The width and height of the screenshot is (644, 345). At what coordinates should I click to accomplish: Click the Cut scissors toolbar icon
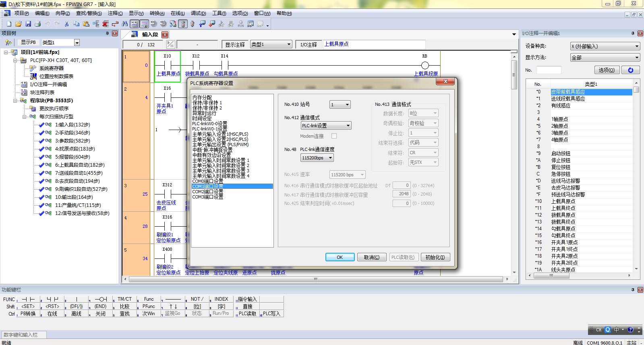pos(67,24)
